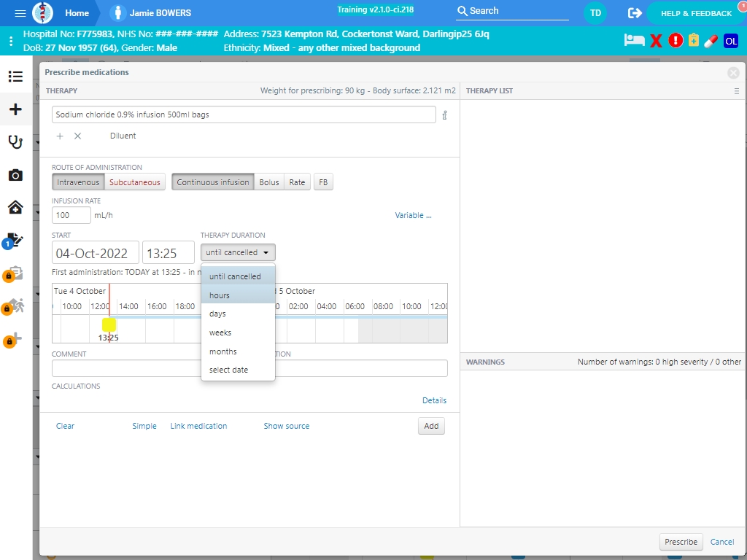
Task: Open the TD user avatar
Action: [595, 13]
